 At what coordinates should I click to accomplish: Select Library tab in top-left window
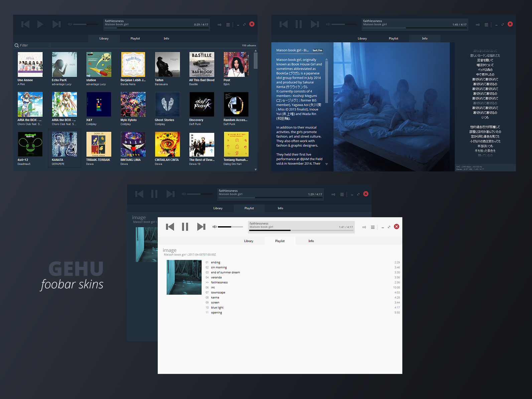coord(104,38)
